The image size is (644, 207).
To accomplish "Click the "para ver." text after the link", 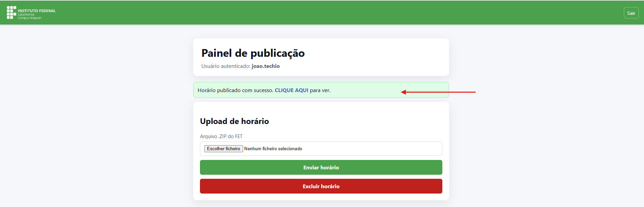I will click(320, 90).
